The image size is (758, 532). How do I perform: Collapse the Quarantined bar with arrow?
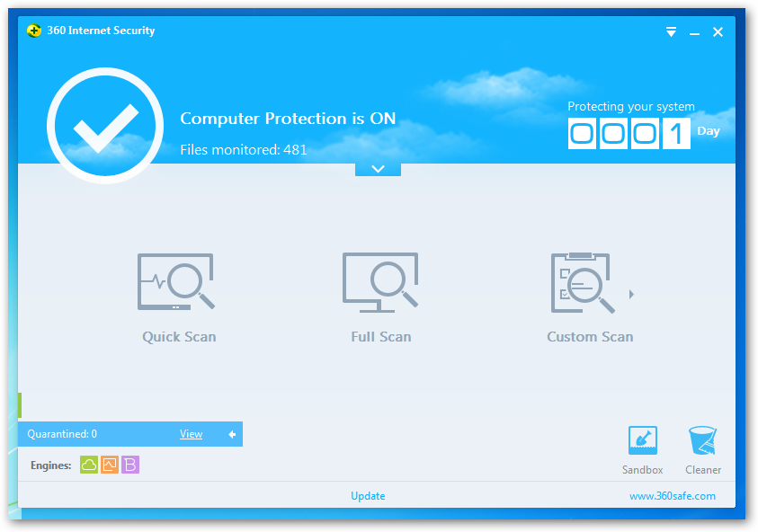tap(232, 435)
